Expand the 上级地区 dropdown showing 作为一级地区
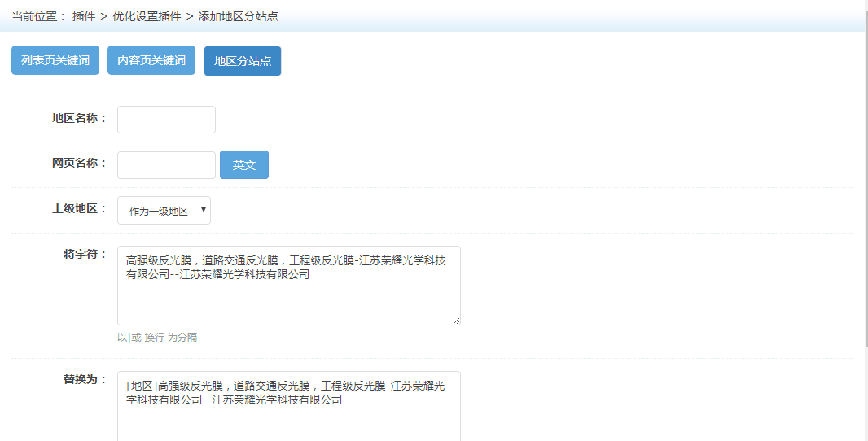Image resolution: width=868 pixels, height=441 pixels. point(164,211)
